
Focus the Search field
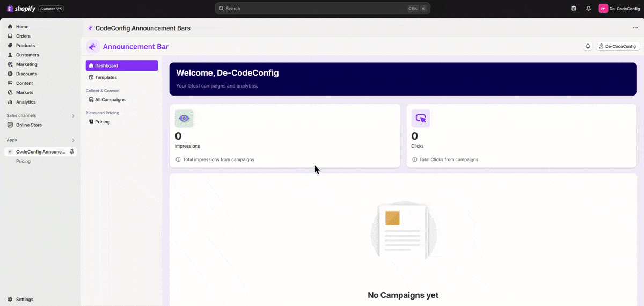click(x=323, y=9)
